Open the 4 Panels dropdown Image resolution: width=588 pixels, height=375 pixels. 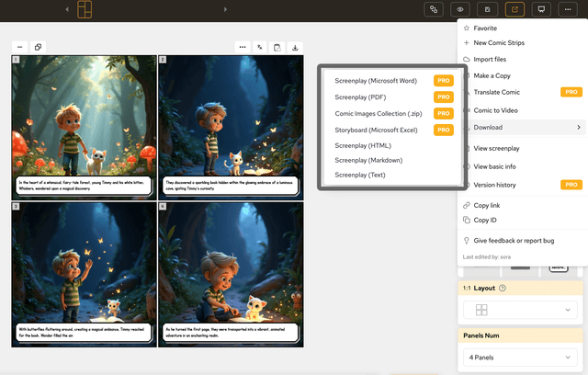click(x=521, y=356)
